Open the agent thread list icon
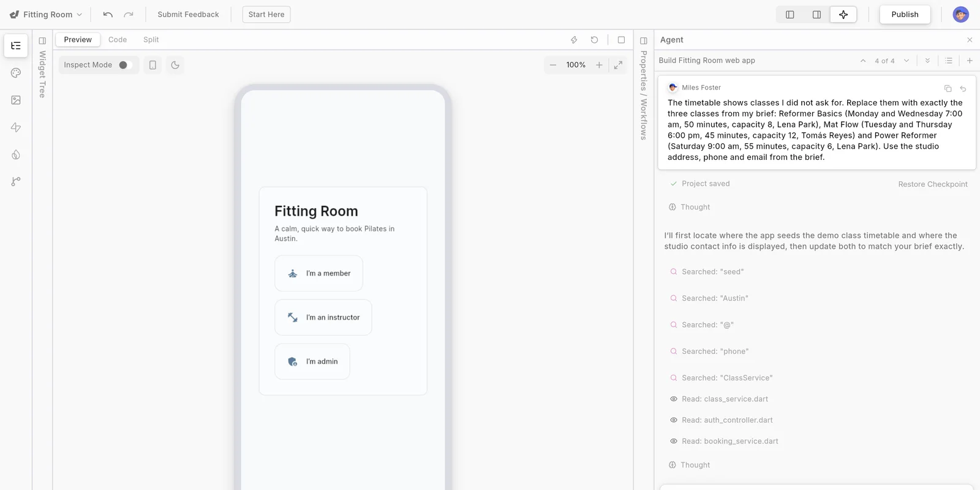 (949, 61)
